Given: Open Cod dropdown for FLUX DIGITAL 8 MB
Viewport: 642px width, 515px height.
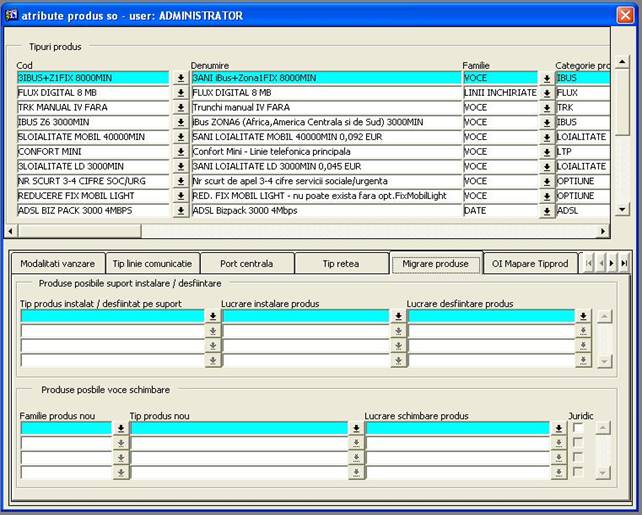Looking at the screenshot, I should pos(181,93).
